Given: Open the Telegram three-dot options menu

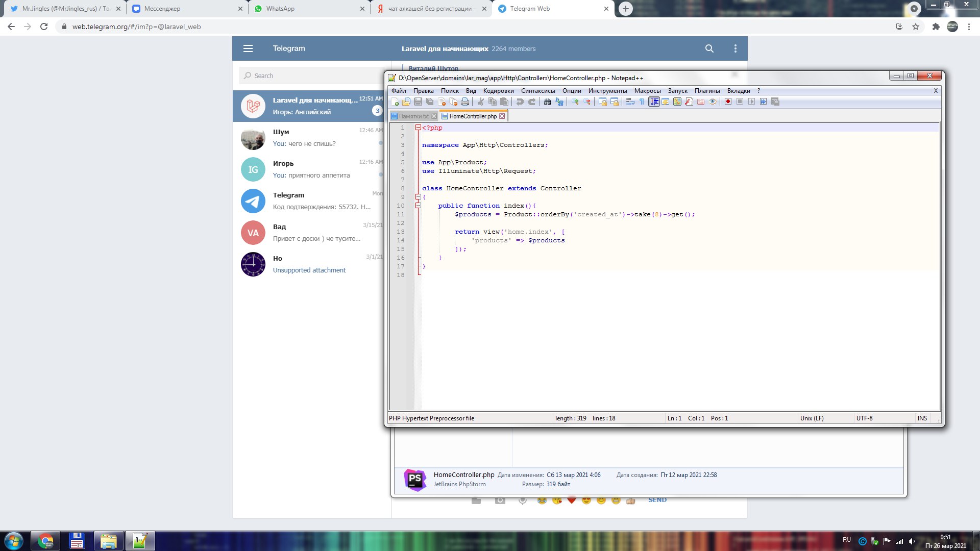Looking at the screenshot, I should point(735,48).
